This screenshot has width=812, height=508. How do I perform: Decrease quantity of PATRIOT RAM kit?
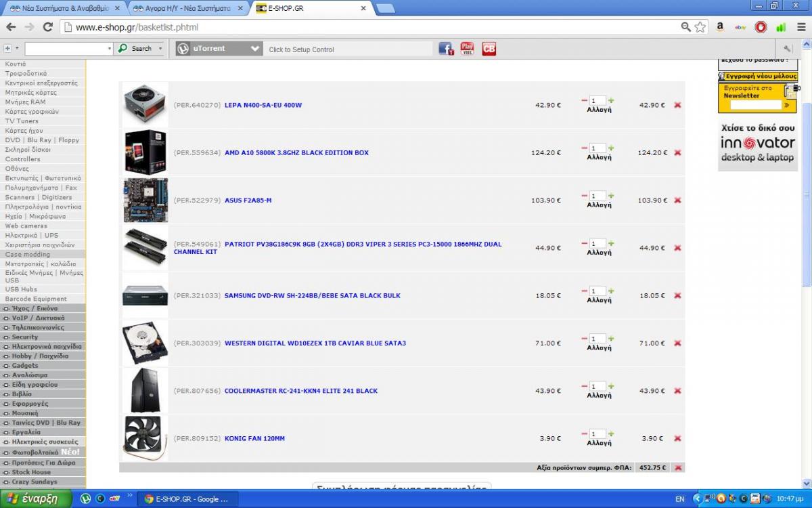point(584,243)
